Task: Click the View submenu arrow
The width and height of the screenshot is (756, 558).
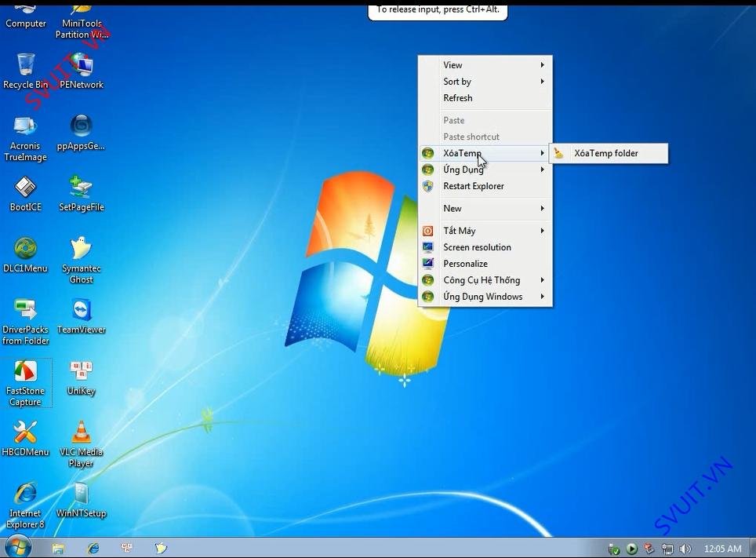Action: [x=543, y=64]
